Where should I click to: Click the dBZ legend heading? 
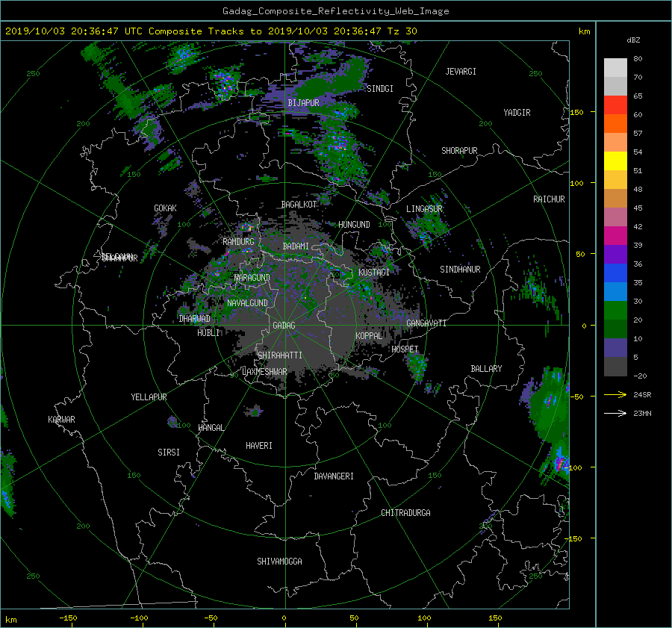pyautogui.click(x=633, y=40)
